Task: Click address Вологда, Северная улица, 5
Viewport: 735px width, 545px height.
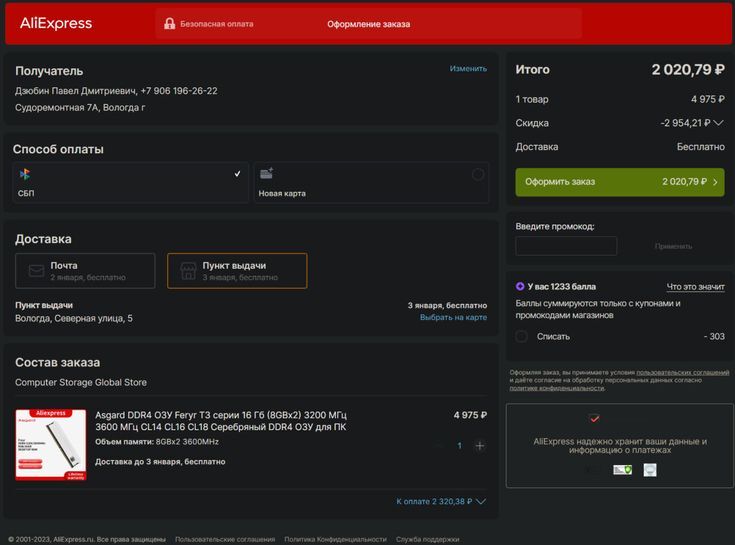Action: [74, 318]
